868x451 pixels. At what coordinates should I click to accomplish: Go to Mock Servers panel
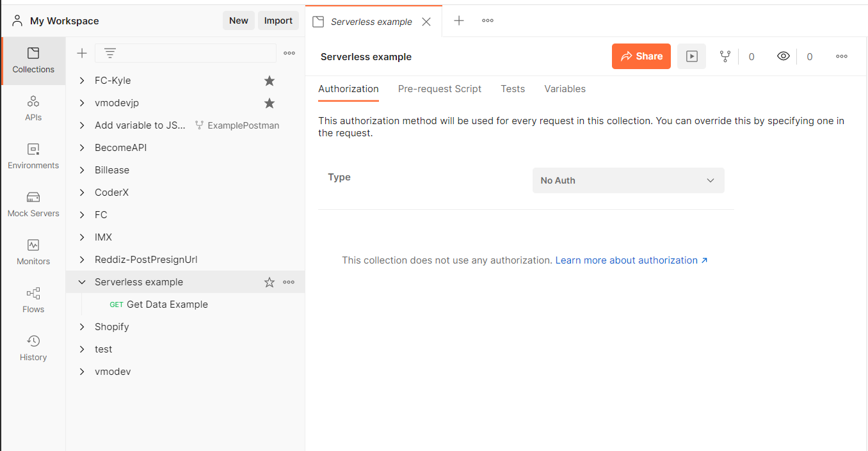point(33,204)
